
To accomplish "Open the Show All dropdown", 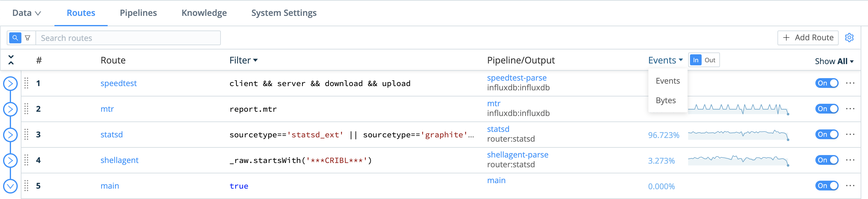I will pyautogui.click(x=834, y=61).
